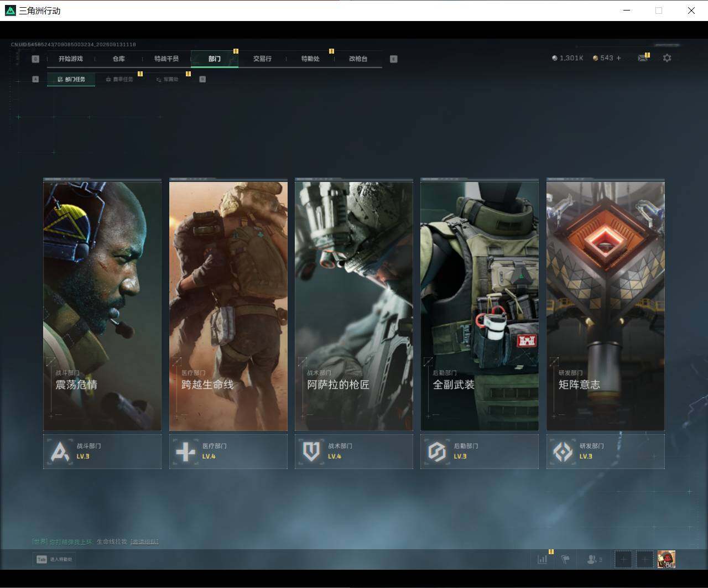Open the 震荡危情 combat department card
Image resolution: width=708 pixels, height=588 pixels.
click(x=102, y=304)
